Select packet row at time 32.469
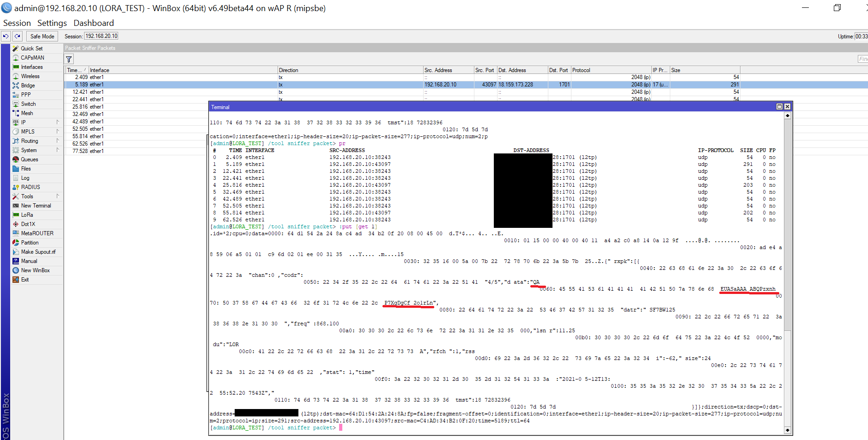This screenshot has width=868, height=440. point(136,114)
